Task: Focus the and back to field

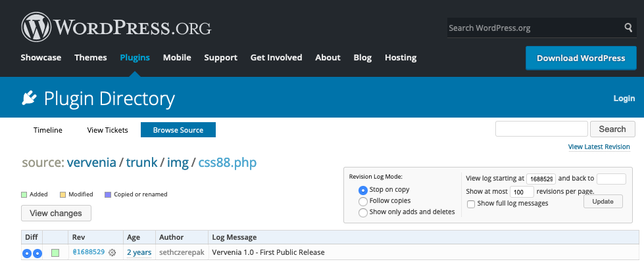Action: 611,179
